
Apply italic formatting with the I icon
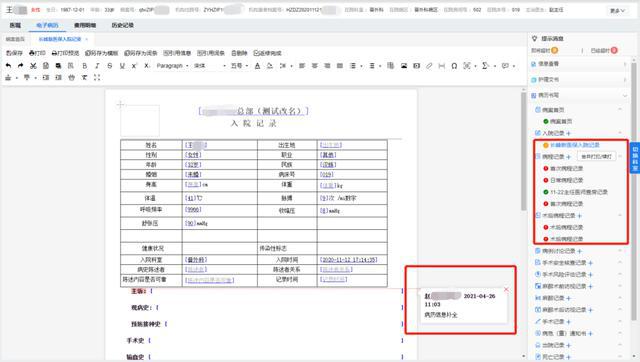(97, 66)
